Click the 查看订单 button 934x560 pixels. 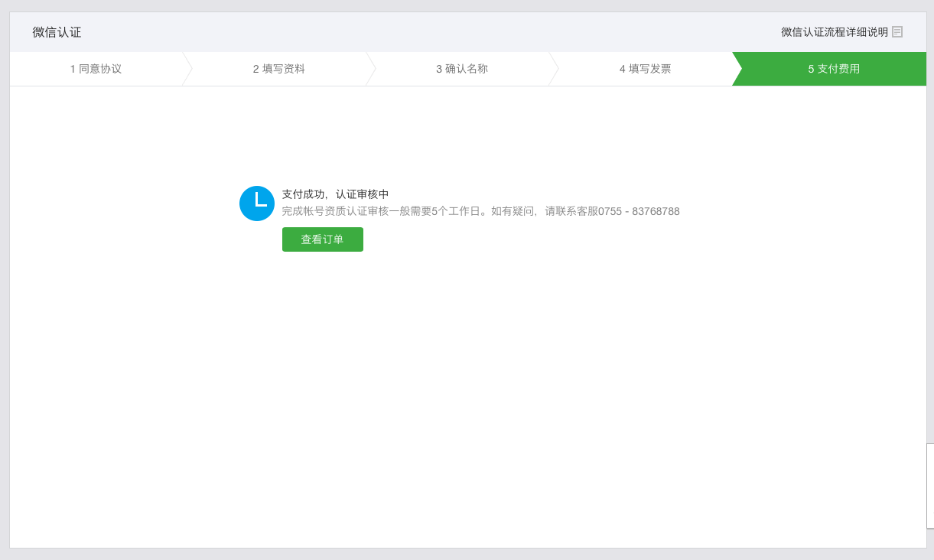[322, 239]
